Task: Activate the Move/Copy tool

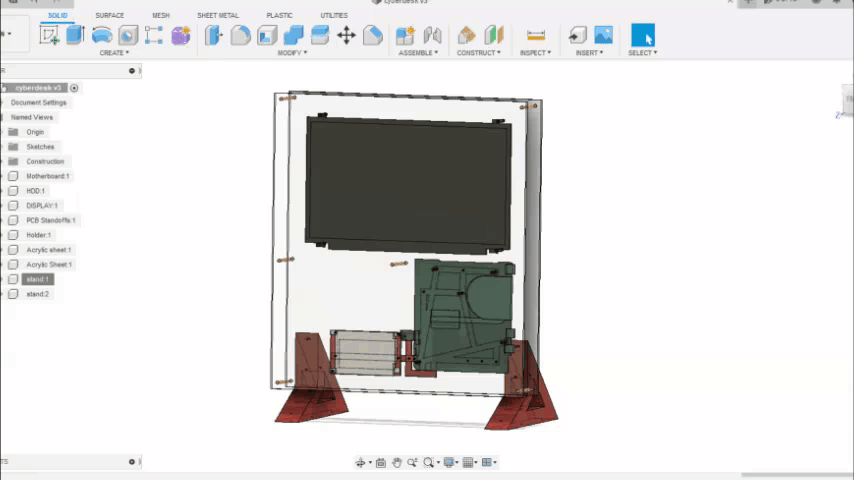Action: (x=346, y=36)
